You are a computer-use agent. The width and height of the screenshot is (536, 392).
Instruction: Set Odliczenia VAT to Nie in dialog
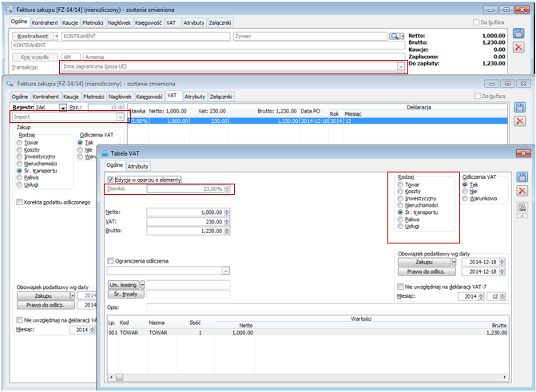tap(465, 192)
